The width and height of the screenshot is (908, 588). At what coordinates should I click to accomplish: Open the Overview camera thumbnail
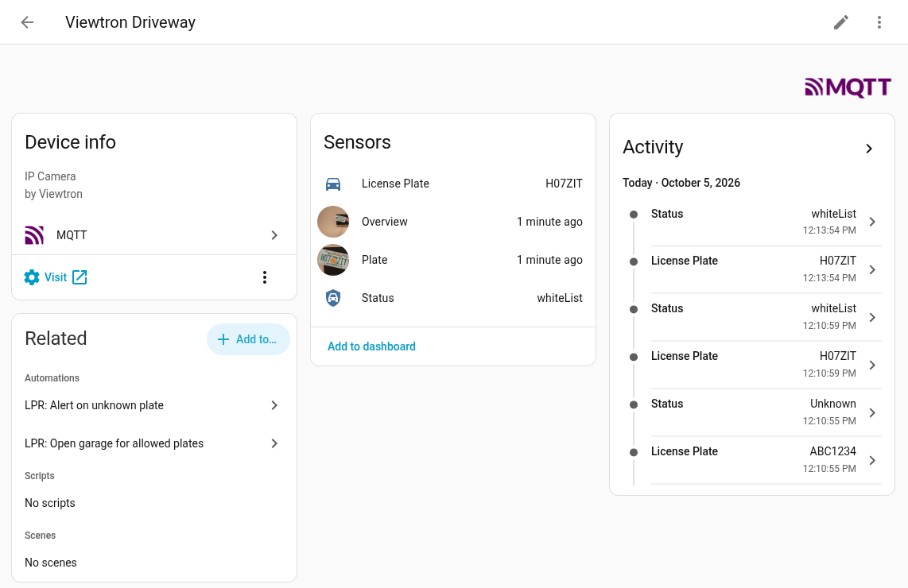tap(333, 222)
